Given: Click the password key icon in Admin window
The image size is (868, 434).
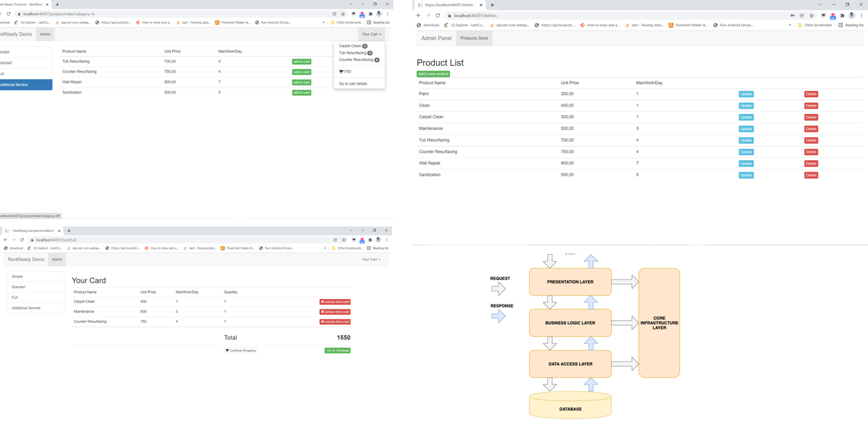Looking at the screenshot, I should (x=792, y=16).
